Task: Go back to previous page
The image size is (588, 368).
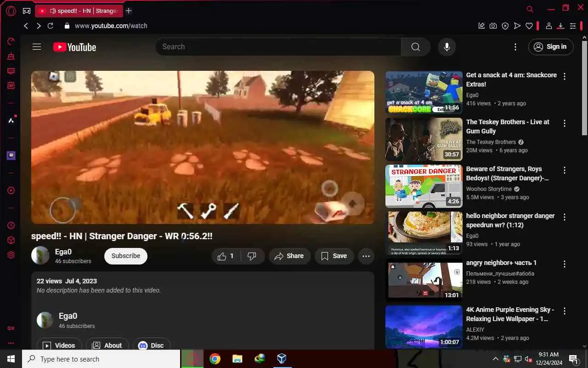Action: click(26, 26)
